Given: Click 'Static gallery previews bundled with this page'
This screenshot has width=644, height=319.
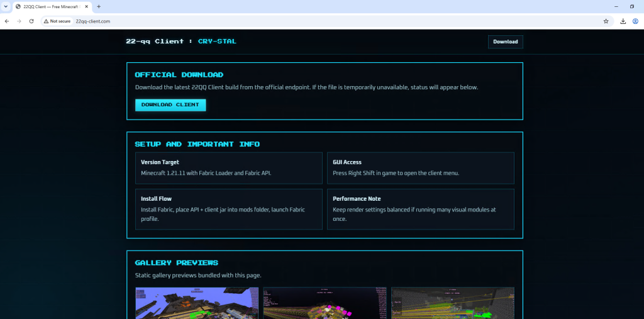Looking at the screenshot, I should (x=198, y=275).
